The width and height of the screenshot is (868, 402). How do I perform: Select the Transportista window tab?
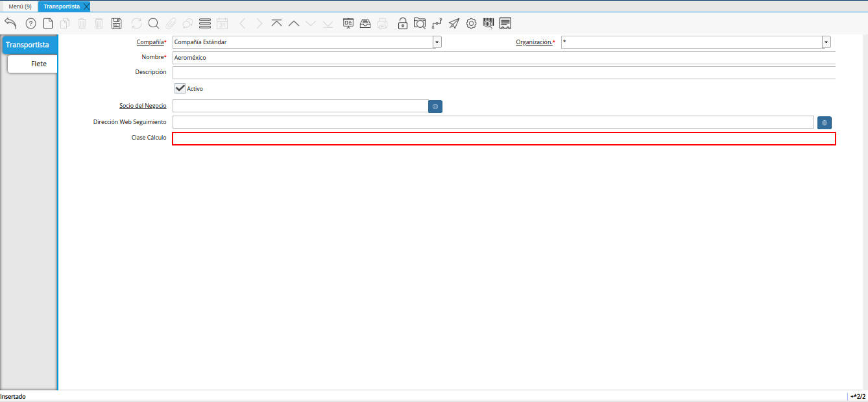62,6
